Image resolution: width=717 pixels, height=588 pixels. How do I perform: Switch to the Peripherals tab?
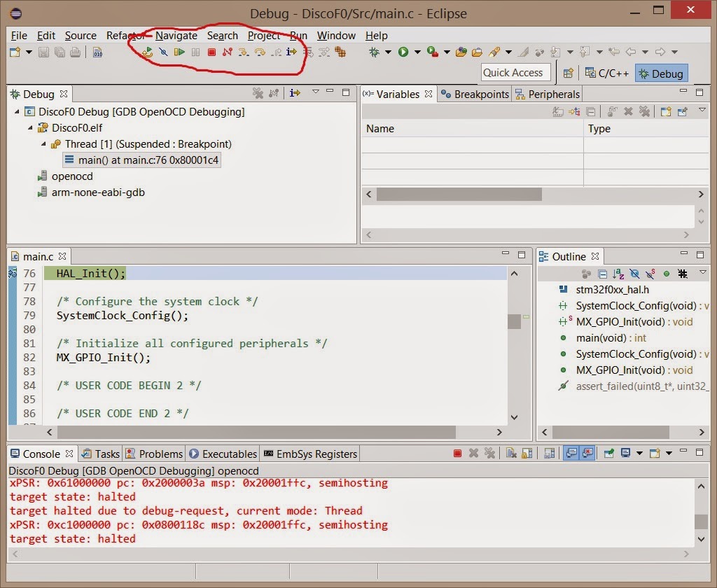pyautogui.click(x=548, y=94)
